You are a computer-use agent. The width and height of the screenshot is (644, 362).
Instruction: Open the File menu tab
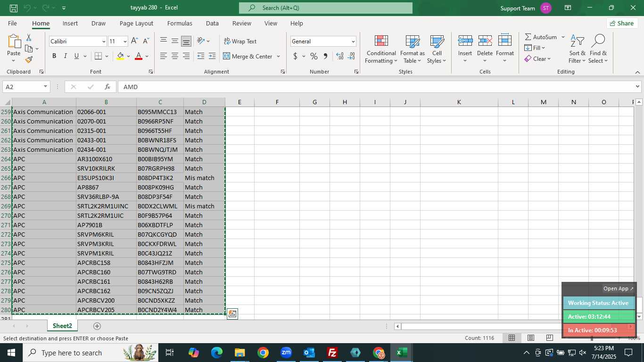13,23
